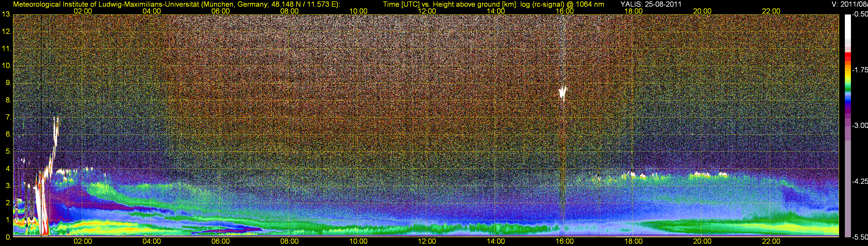Pick the '7.' height axis label
The width and height of the screenshot is (868, 246).
(x=9, y=117)
